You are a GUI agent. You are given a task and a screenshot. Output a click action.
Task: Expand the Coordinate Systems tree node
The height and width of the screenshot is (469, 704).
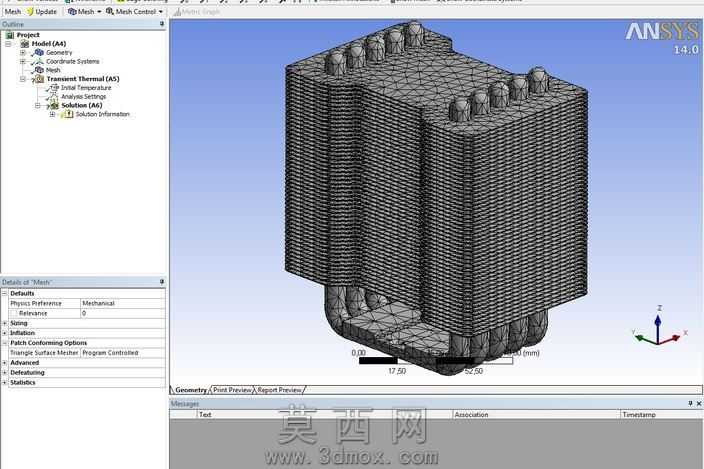[22, 61]
